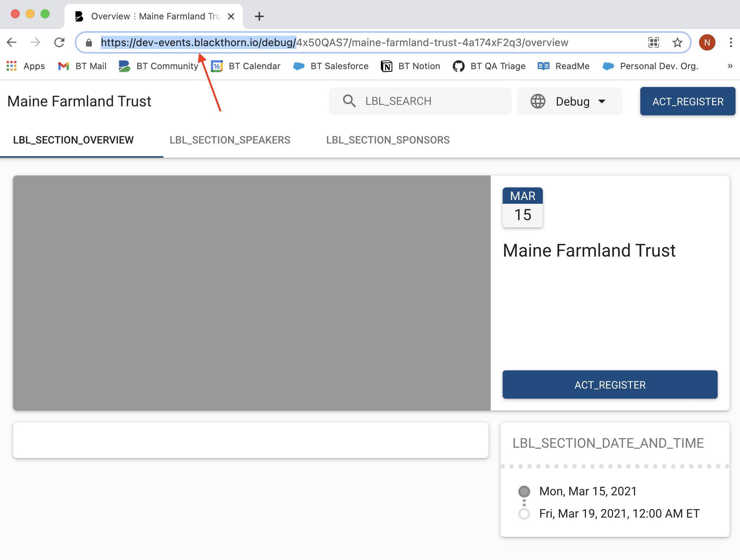Close the Overview Maine Farmland Trust tab
Viewport: 740px width, 560px height.
pos(231,16)
